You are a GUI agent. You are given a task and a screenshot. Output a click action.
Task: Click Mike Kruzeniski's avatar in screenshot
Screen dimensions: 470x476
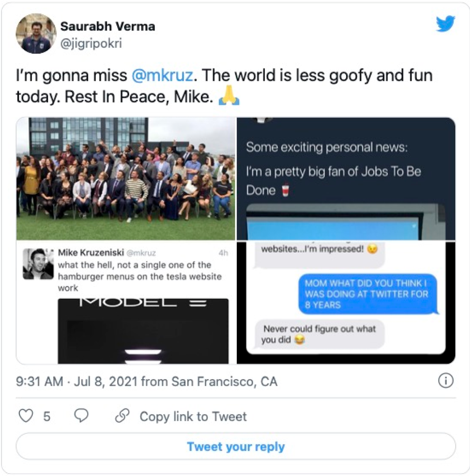pos(38,264)
